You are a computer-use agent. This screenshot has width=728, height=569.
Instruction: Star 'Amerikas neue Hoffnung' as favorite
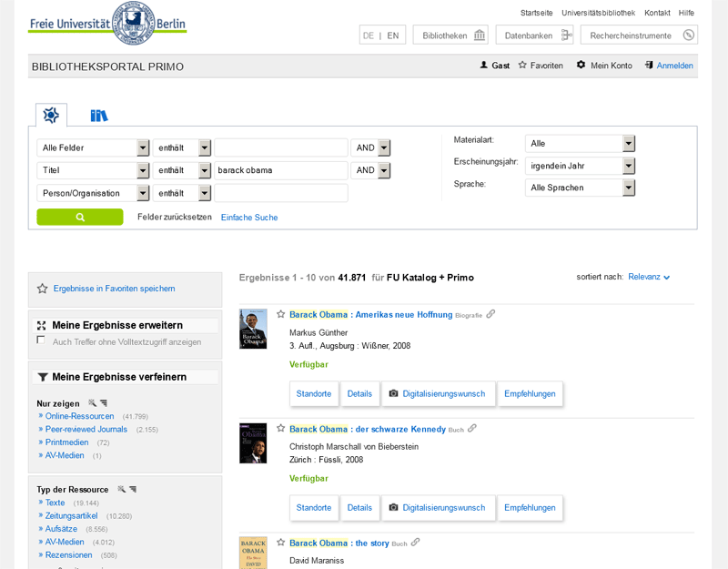click(280, 314)
